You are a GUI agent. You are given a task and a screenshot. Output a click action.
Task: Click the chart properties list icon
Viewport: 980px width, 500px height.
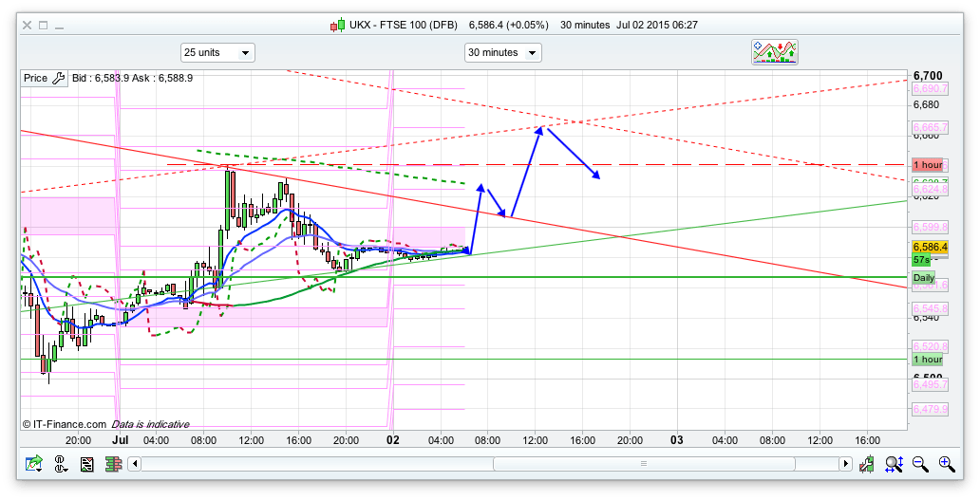(86, 464)
